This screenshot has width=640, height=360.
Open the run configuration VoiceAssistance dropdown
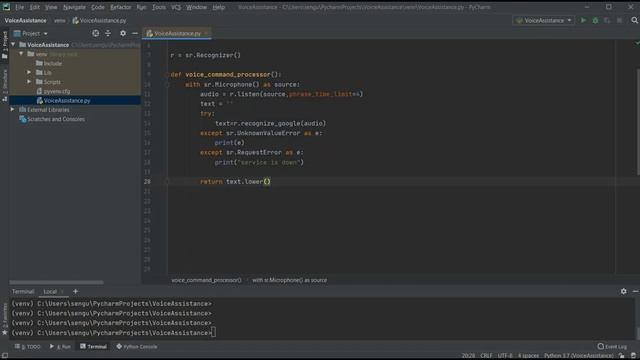pyautogui.click(x=544, y=20)
